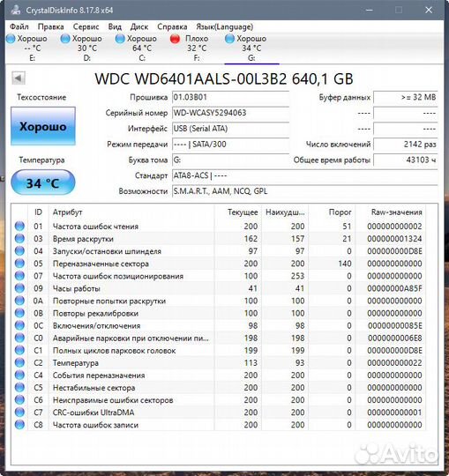The width and height of the screenshot is (449, 476).
Task: Select the Нестабильные сектора attribute text
Action: 94,388
